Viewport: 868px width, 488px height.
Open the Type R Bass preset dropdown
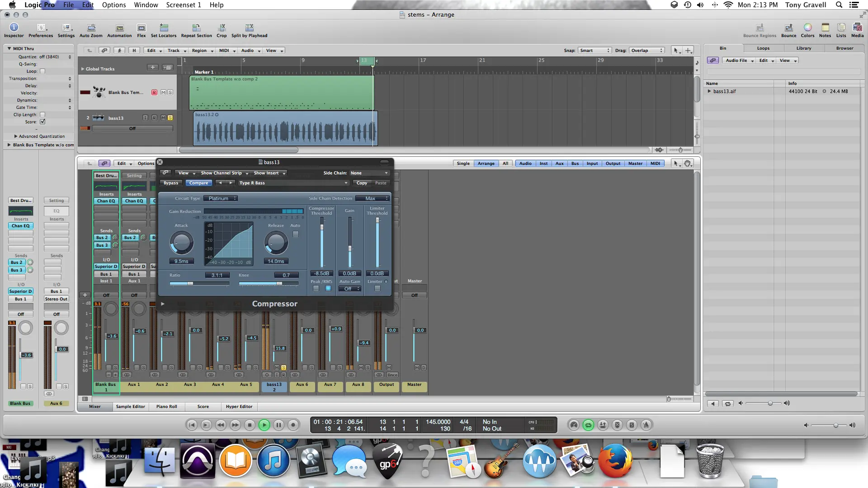pyautogui.click(x=293, y=183)
